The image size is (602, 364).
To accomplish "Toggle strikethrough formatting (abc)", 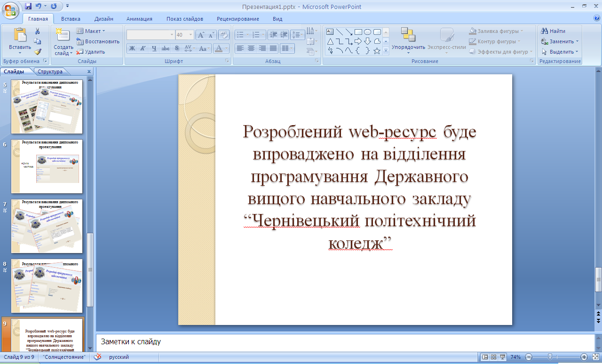I will pos(166,48).
